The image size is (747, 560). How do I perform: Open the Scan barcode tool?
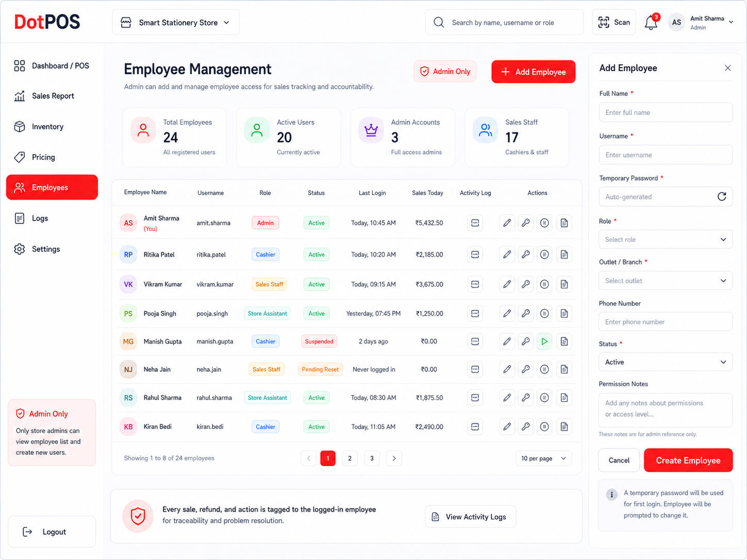[614, 22]
